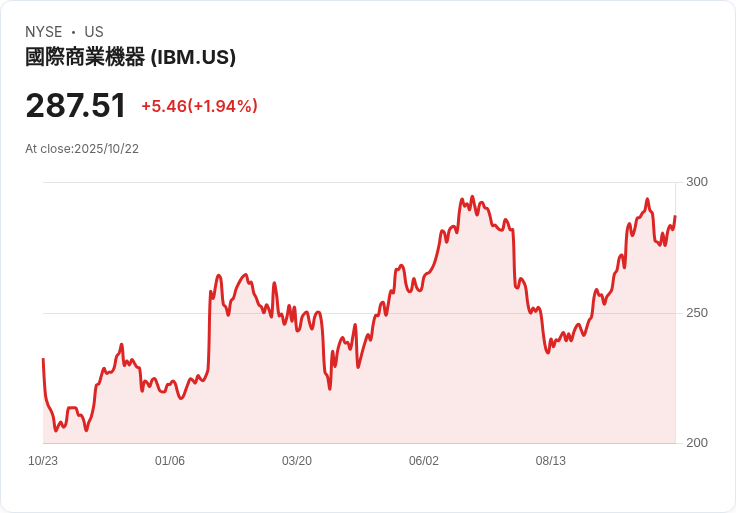Click the +5.46(+1.94%) price change
736x513 pixels.
coord(199,106)
